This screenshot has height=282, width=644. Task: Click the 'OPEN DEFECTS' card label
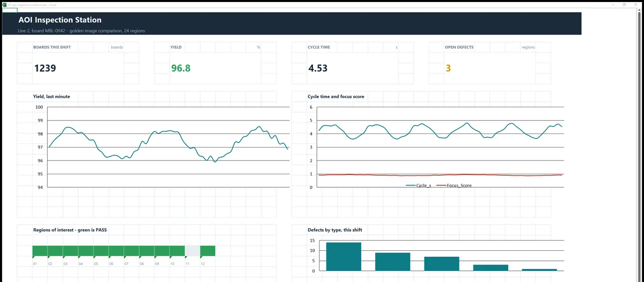click(459, 47)
